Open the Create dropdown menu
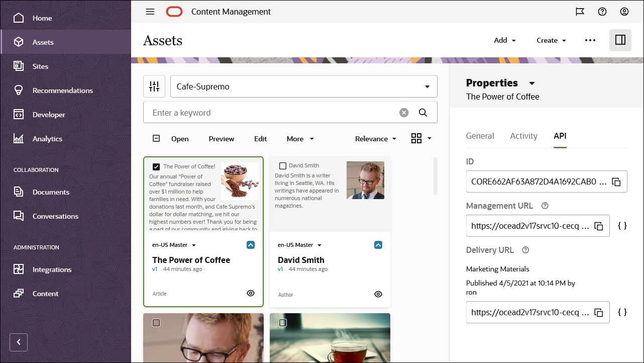 551,40
